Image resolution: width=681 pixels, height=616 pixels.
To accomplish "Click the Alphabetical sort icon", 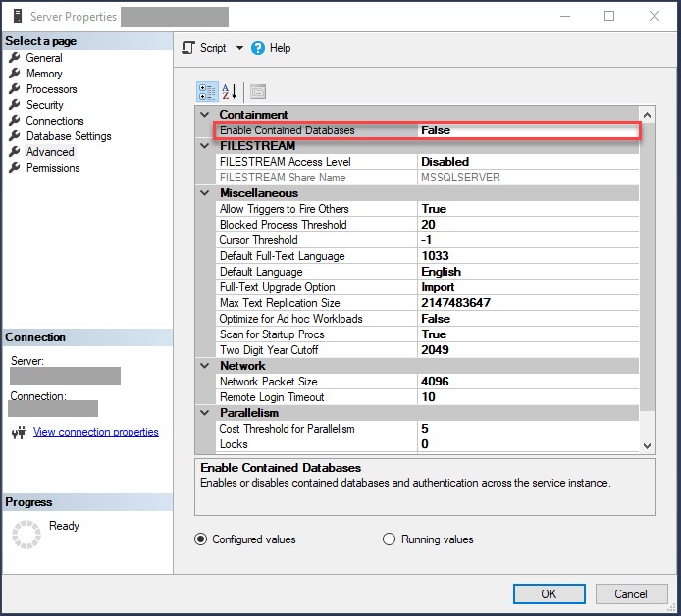I will coord(230,91).
